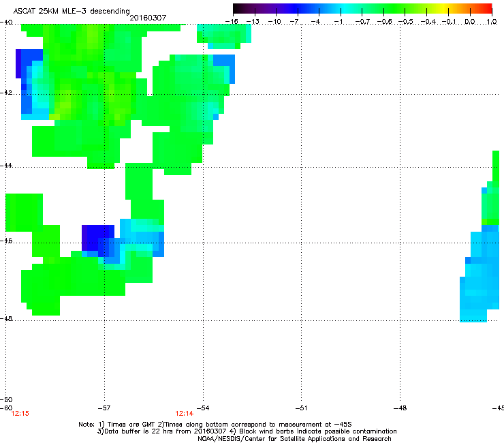Click the note about Times are GMT
Viewport: 504px width, 443px height.
(215, 425)
